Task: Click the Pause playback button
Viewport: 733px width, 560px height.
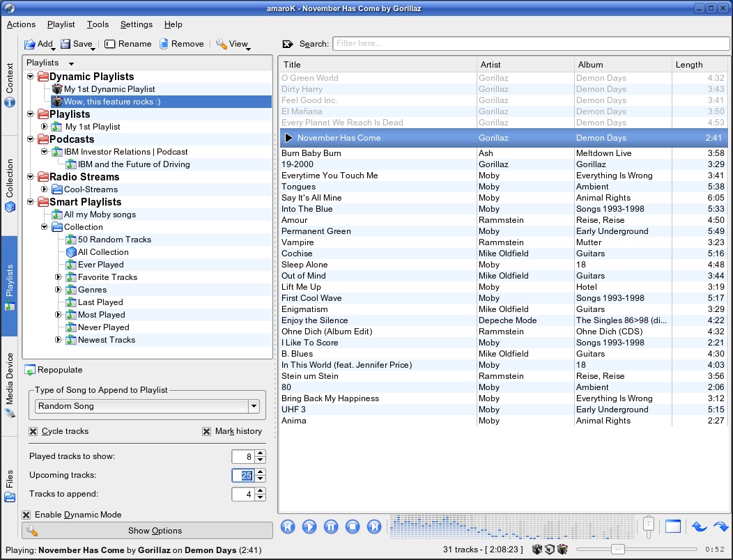Action: 331,527
